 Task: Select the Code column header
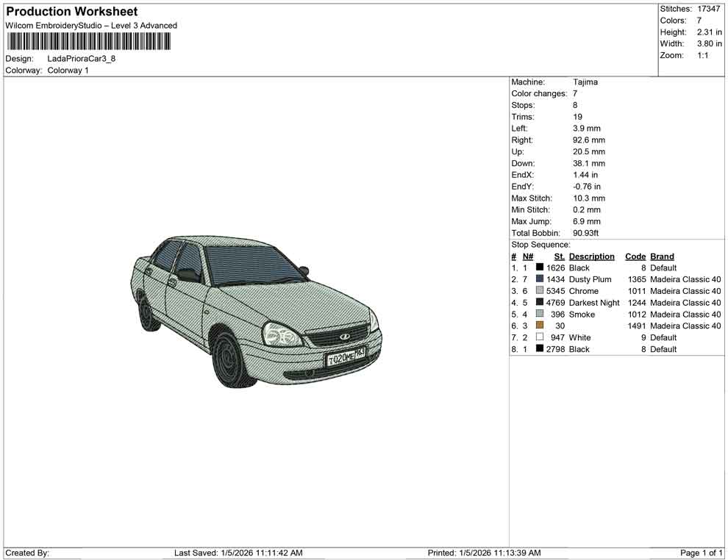(635, 256)
